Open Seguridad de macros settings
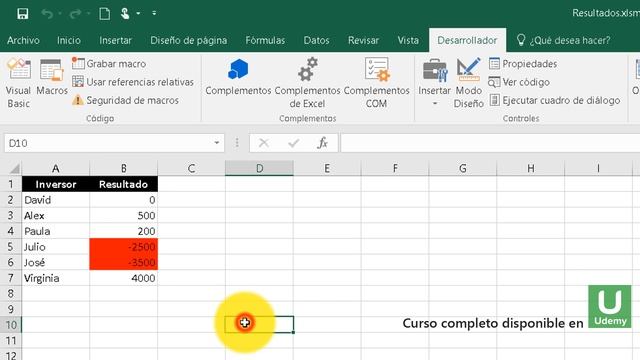This screenshot has width=640, height=360. click(126, 100)
